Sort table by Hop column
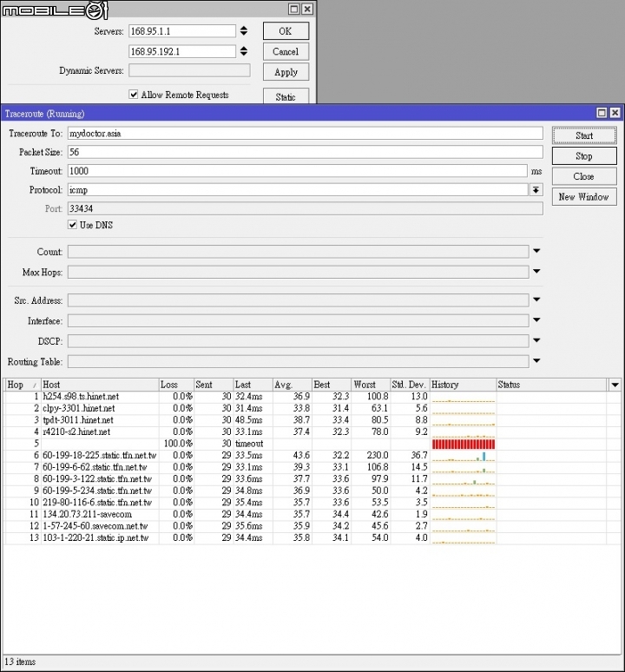 click(23, 385)
